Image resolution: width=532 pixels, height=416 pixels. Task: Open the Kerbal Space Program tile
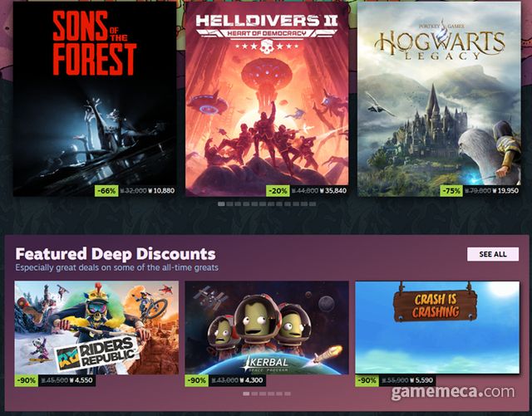click(x=267, y=327)
